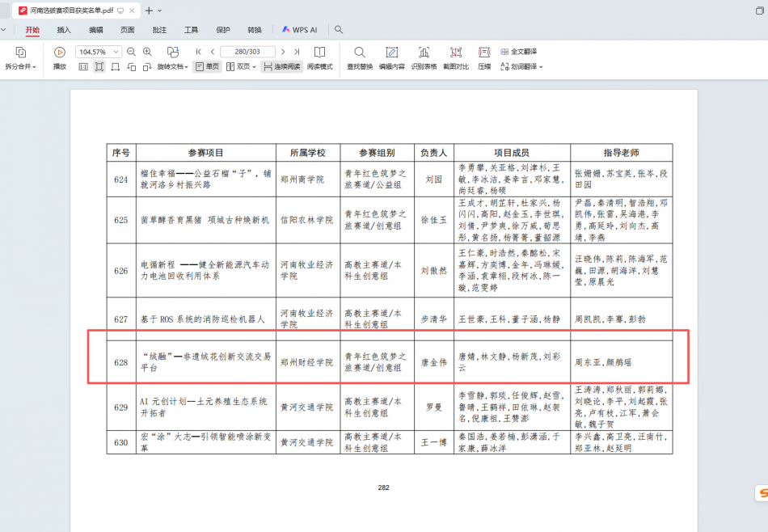The height and width of the screenshot is (532, 768).
Task: Click the zoom out magnifier icon
Action: (131, 52)
